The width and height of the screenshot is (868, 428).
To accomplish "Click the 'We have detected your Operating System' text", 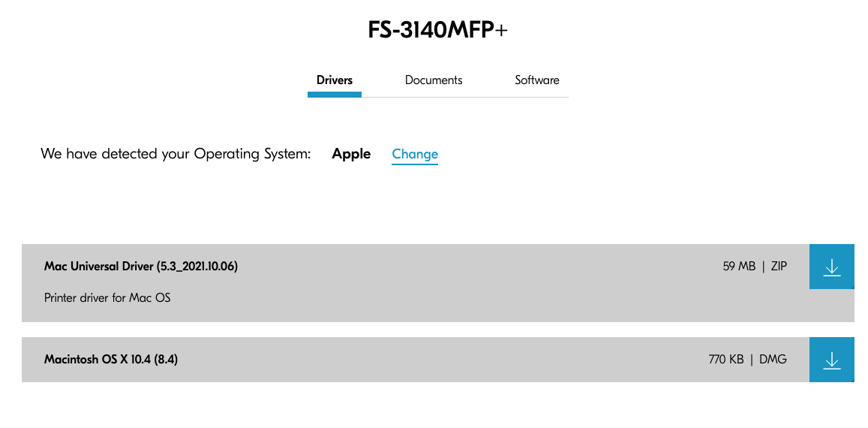I will click(x=176, y=154).
